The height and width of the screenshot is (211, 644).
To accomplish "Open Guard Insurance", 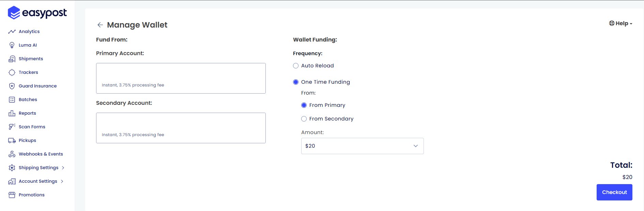I will tap(38, 86).
